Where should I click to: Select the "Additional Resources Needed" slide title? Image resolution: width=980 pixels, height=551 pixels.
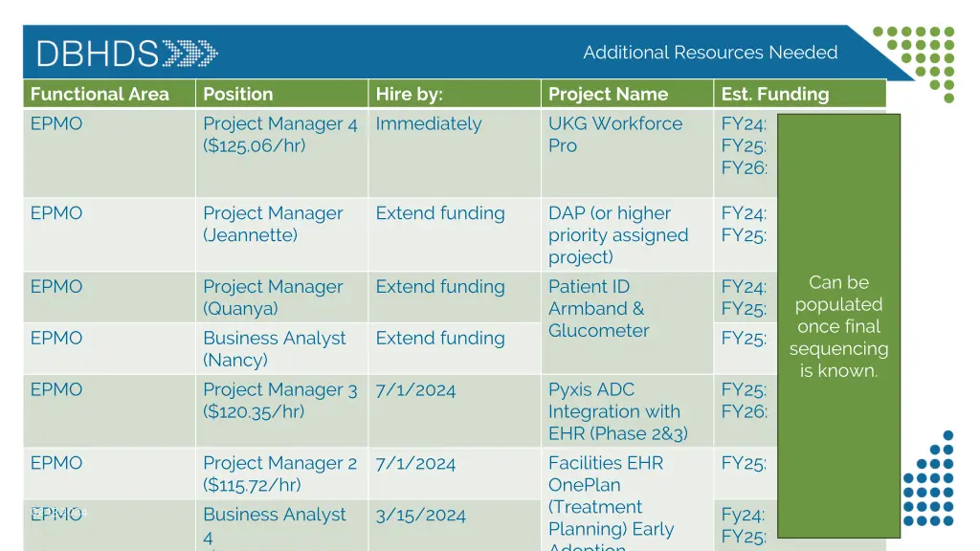coord(710,53)
